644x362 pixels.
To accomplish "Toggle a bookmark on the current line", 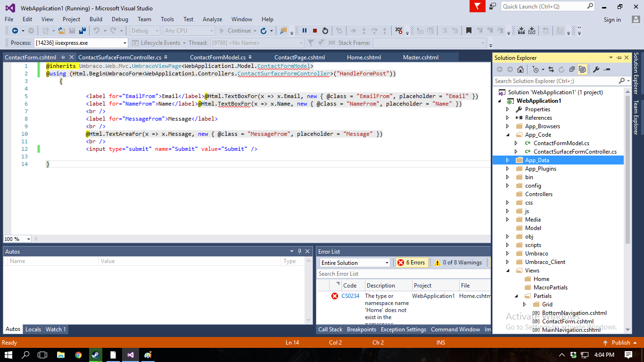I will 469,31.
